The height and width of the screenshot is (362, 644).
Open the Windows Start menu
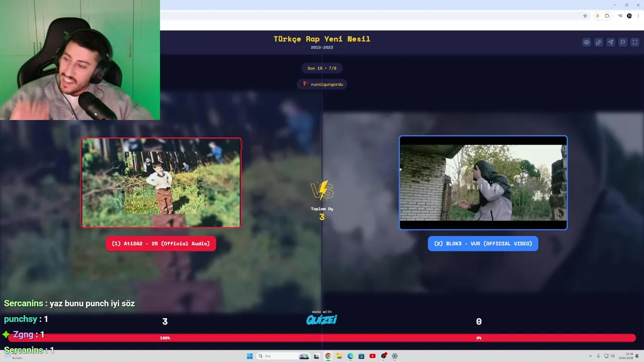click(x=250, y=356)
